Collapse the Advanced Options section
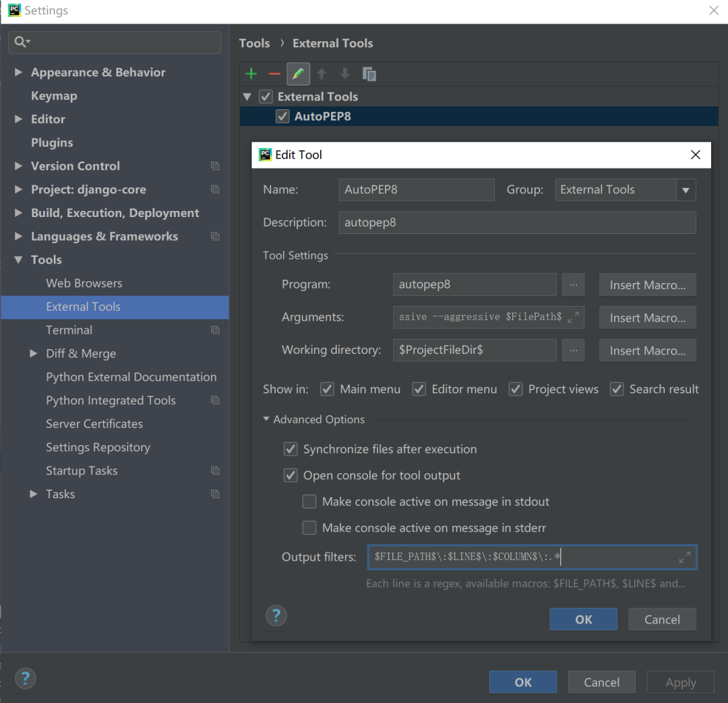Viewport: 728px width, 703px height. coord(267,419)
